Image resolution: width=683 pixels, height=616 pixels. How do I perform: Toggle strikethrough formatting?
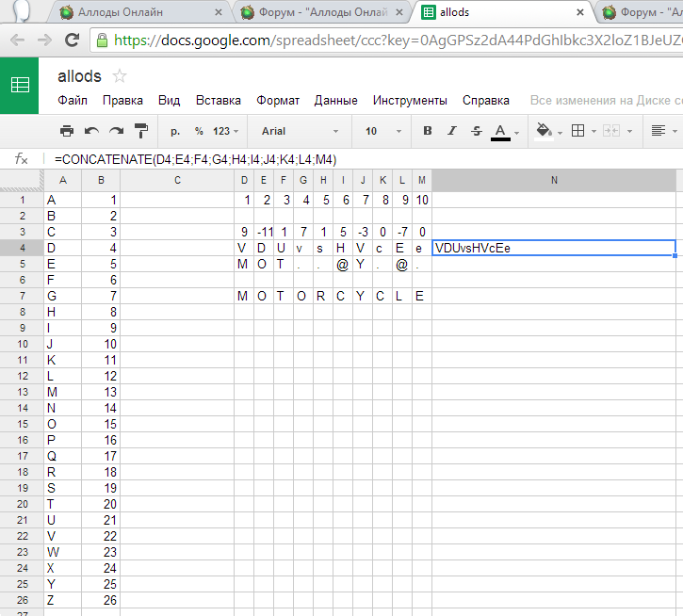coord(477,131)
